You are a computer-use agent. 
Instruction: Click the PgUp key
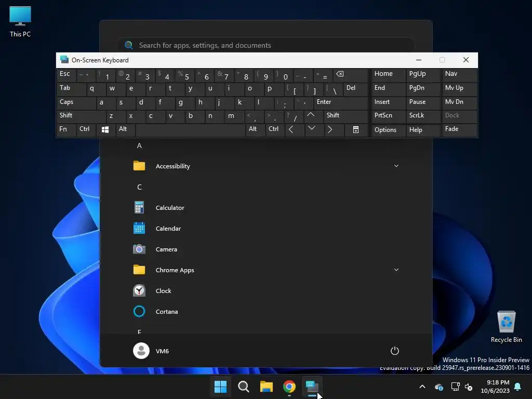click(423, 75)
